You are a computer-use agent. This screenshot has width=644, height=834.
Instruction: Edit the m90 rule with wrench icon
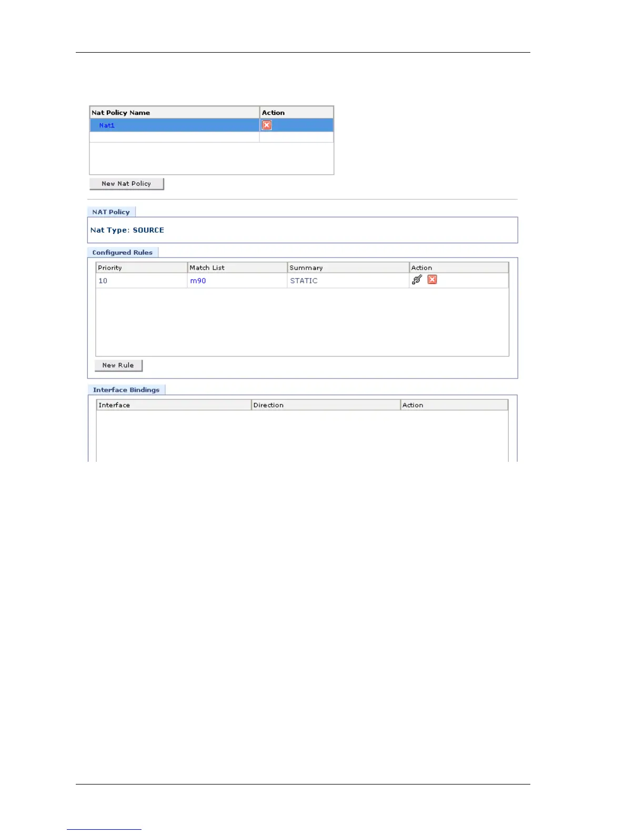click(417, 280)
